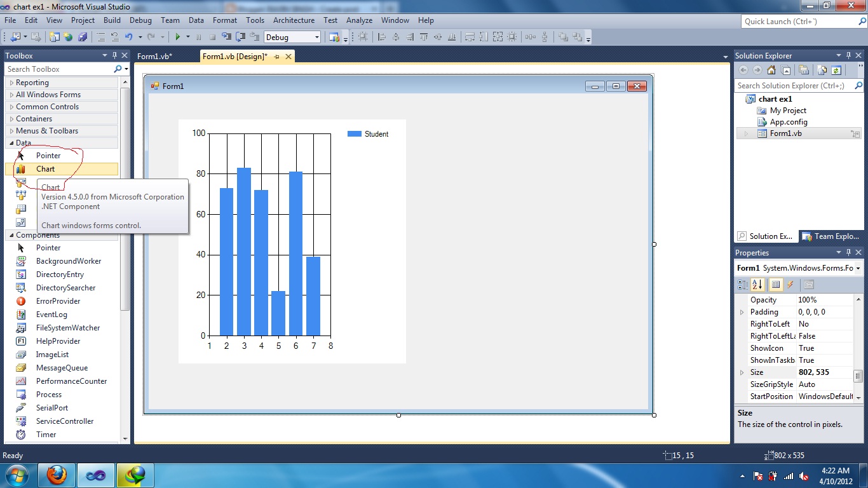Click the Start Debugging green play arrow
Screen dimensions: 868x488
[x=178, y=37]
